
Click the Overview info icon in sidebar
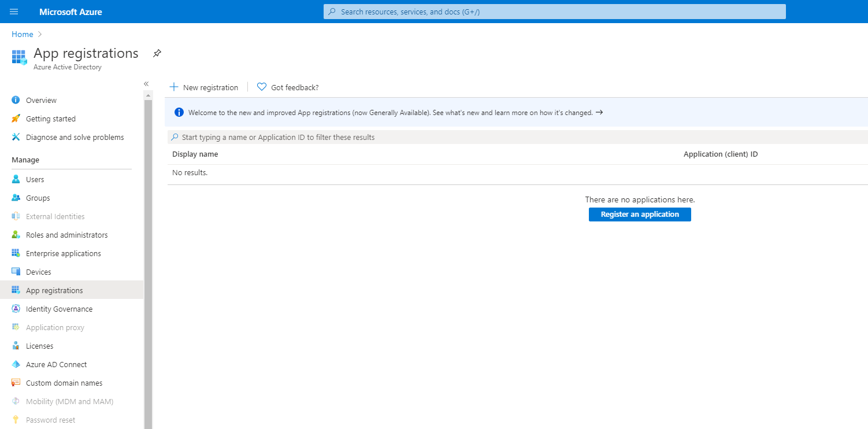16,100
